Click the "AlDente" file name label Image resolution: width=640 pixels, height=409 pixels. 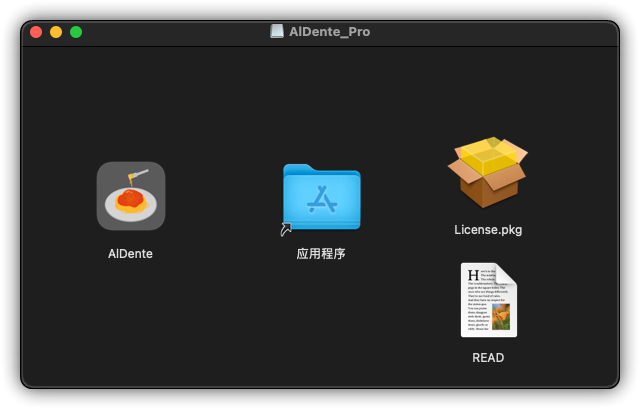click(x=131, y=254)
